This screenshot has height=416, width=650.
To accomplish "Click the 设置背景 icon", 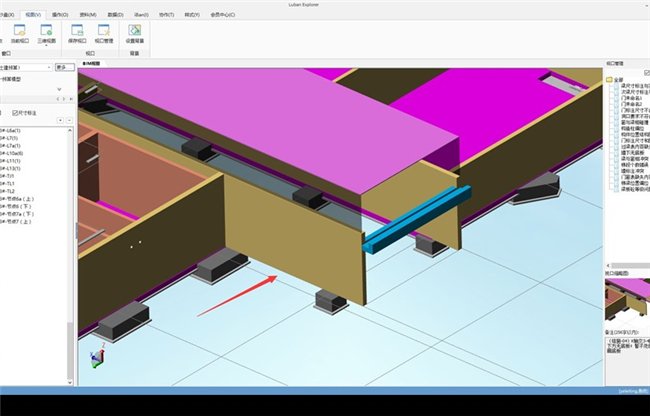I will click(x=135, y=31).
